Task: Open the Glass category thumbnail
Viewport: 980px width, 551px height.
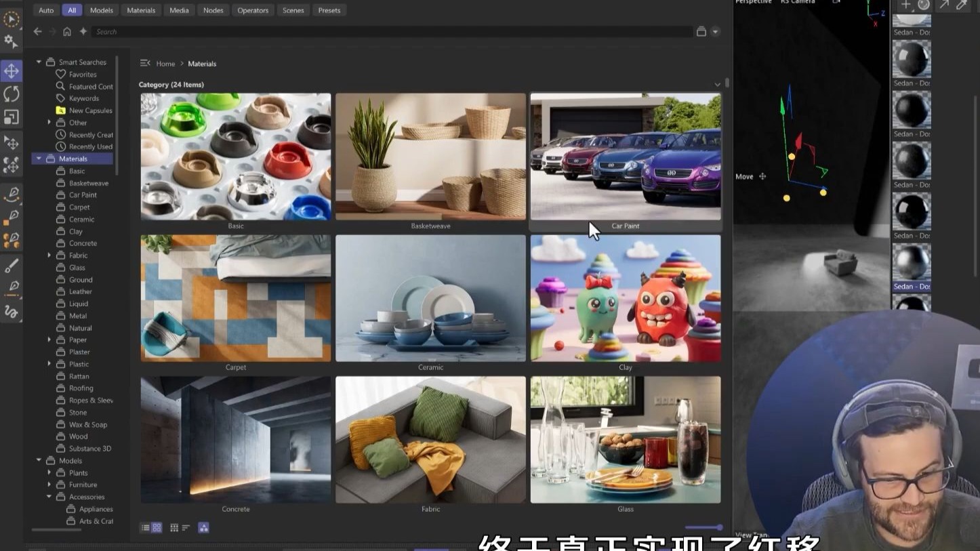Action: (625, 440)
